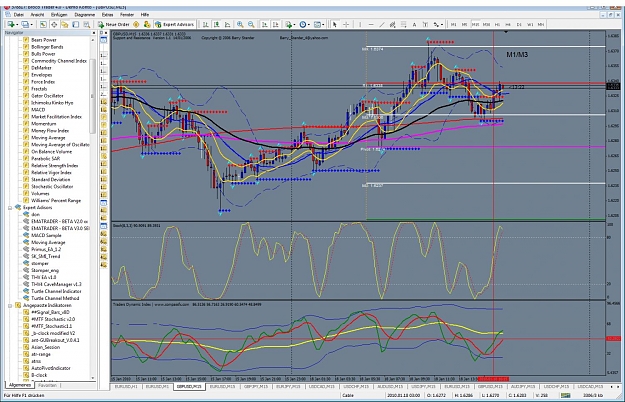Switch to the EURUSD,H1 chart tab
Viewport: 625px width, 402px height.
pyautogui.click(x=126, y=386)
